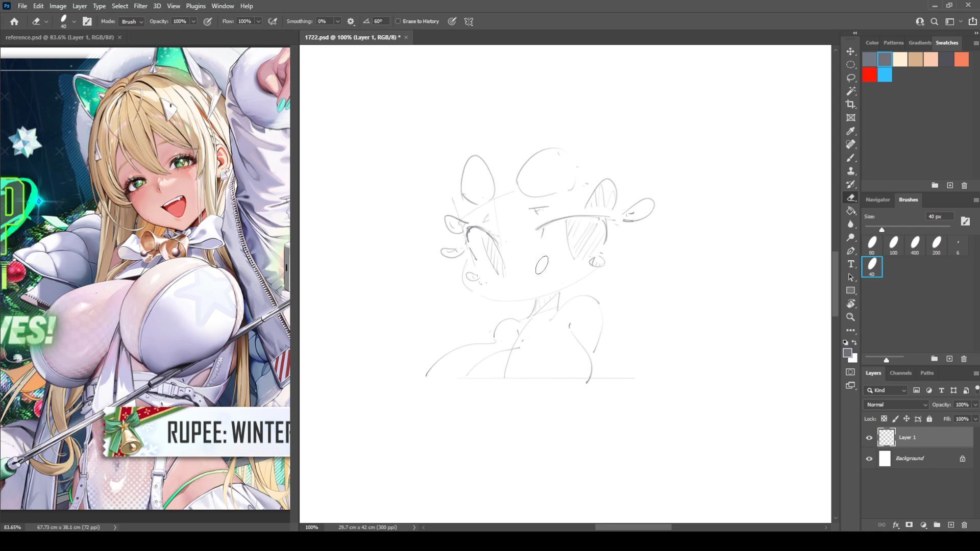Select the Lasso tool
Screen dimensions: 980x551
850,78
